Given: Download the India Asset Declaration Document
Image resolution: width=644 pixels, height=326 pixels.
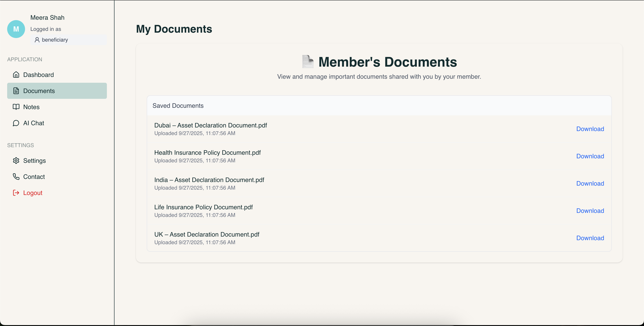Looking at the screenshot, I should point(590,183).
